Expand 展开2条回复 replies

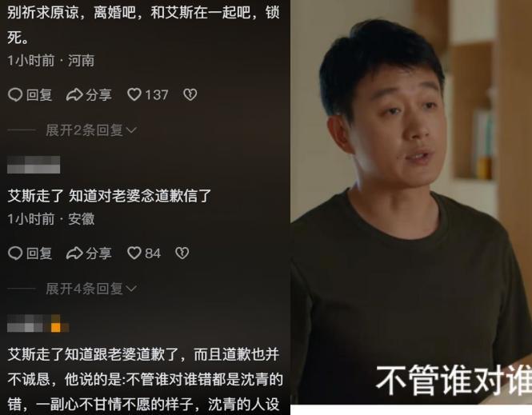(91, 130)
